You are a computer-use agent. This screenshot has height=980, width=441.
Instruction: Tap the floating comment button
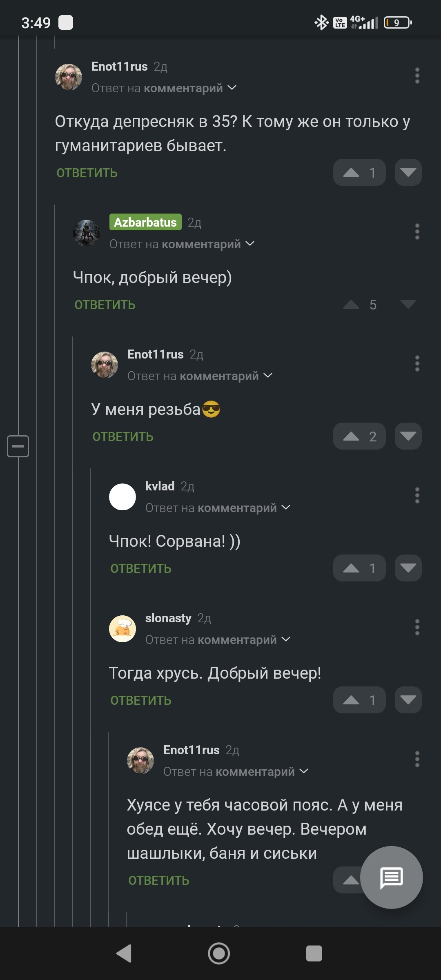(391, 878)
